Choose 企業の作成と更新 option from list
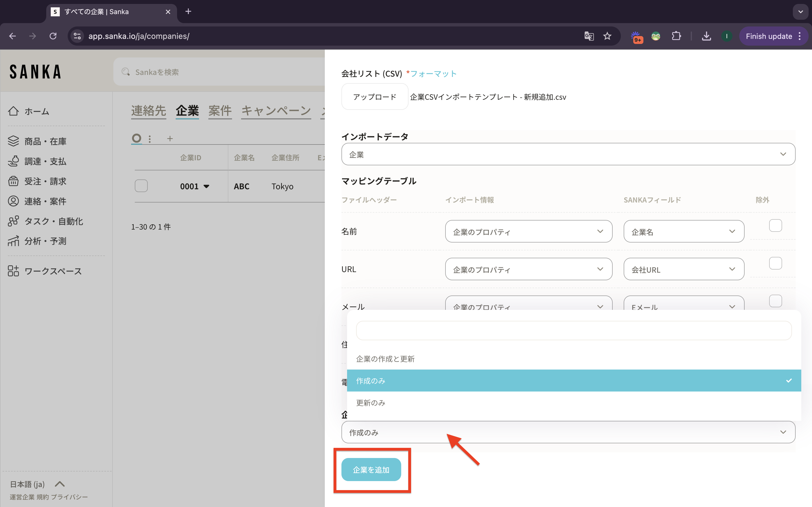The image size is (812, 507). (x=385, y=359)
